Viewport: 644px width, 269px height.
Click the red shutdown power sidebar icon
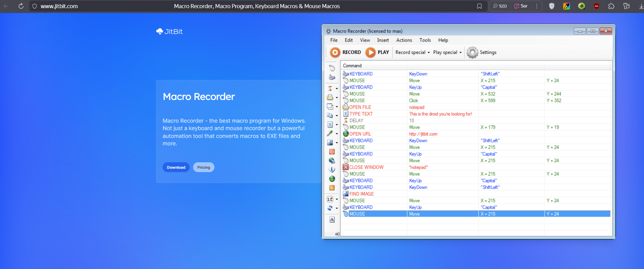[332, 152]
